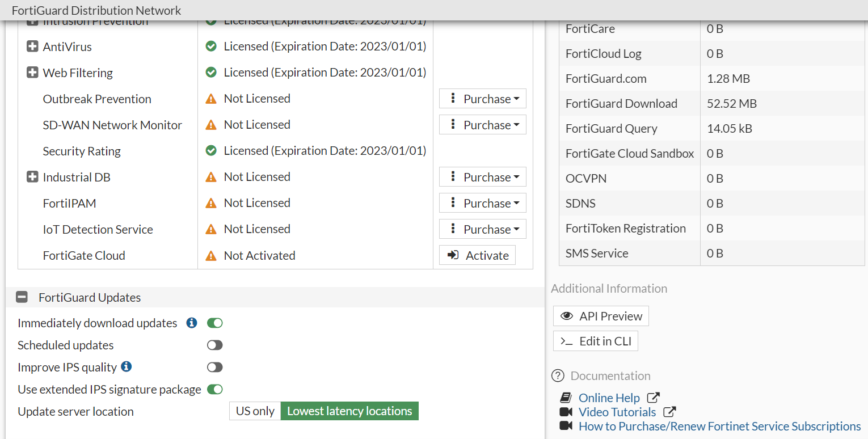Turn on Improve IPS quality switch
The image size is (868, 439).
click(215, 368)
